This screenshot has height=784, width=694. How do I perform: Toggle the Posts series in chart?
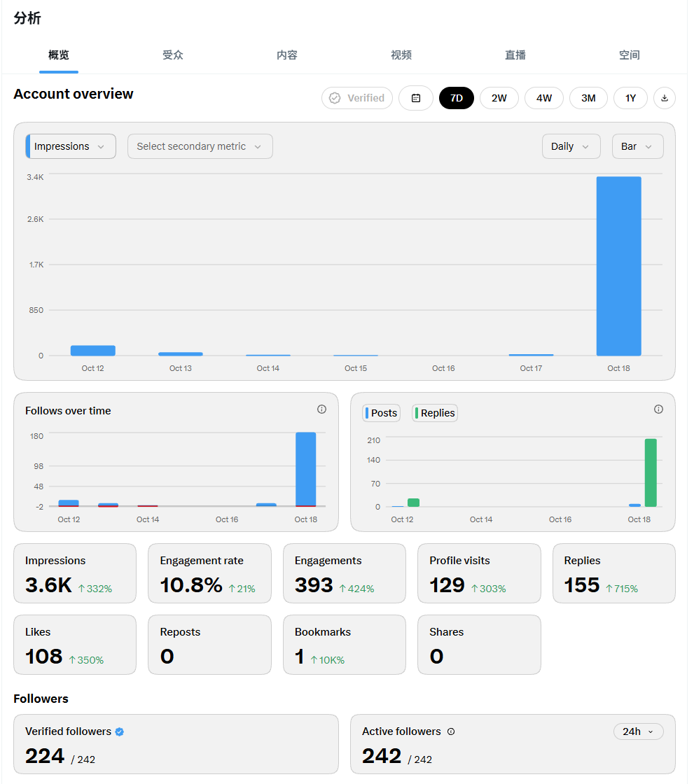381,413
